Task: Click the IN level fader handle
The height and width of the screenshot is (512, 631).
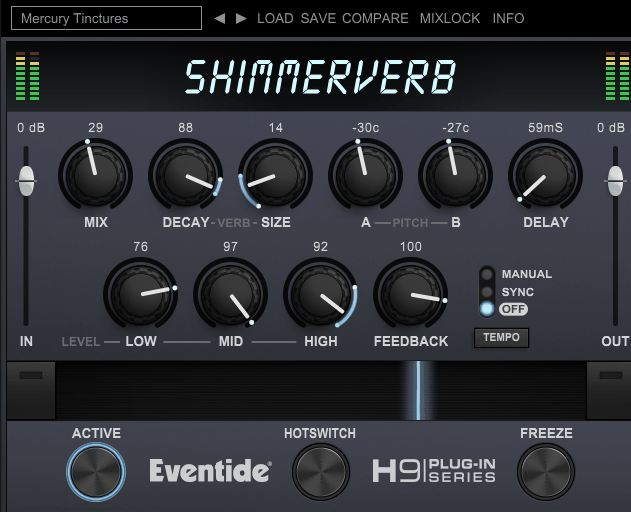Action: coord(26,181)
